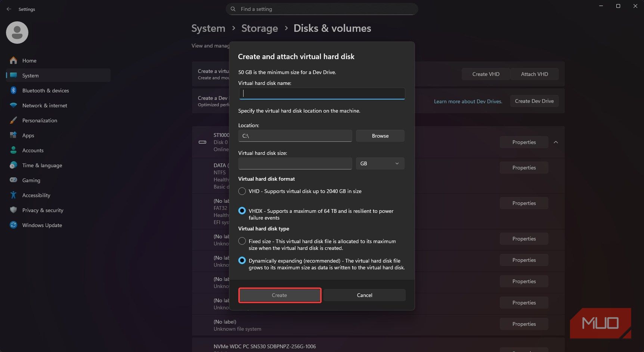
Task: Open Properties for last No label volume
Action: 524,324
